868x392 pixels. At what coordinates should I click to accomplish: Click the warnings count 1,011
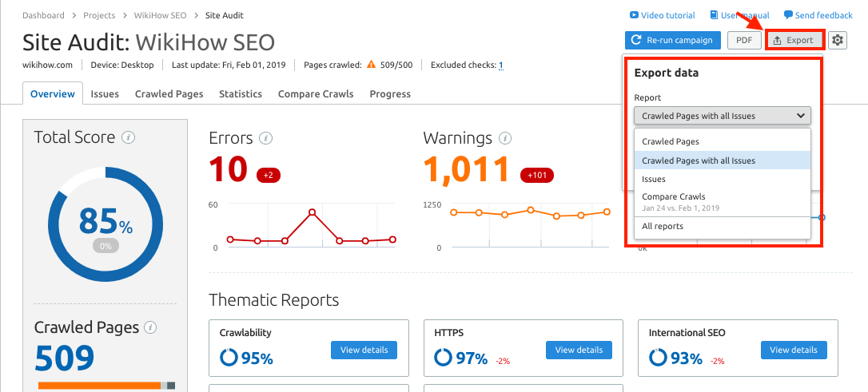tap(465, 169)
